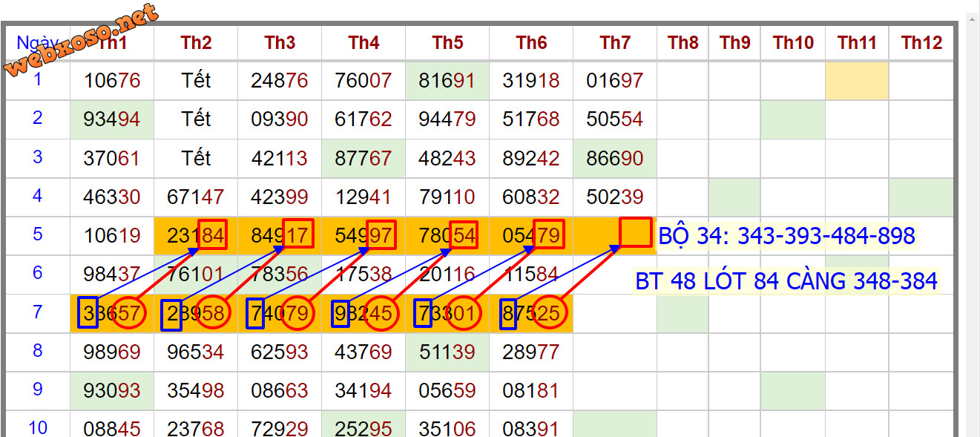Select the cell showing 98437

coord(112,275)
